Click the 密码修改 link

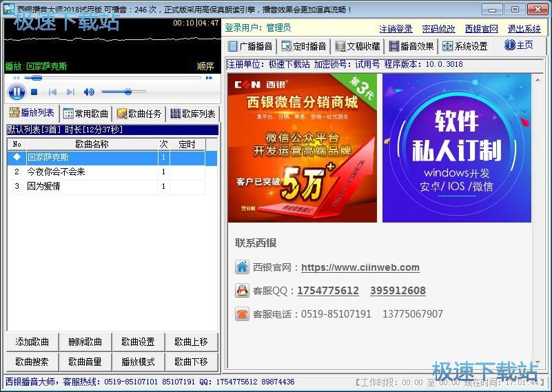click(439, 28)
